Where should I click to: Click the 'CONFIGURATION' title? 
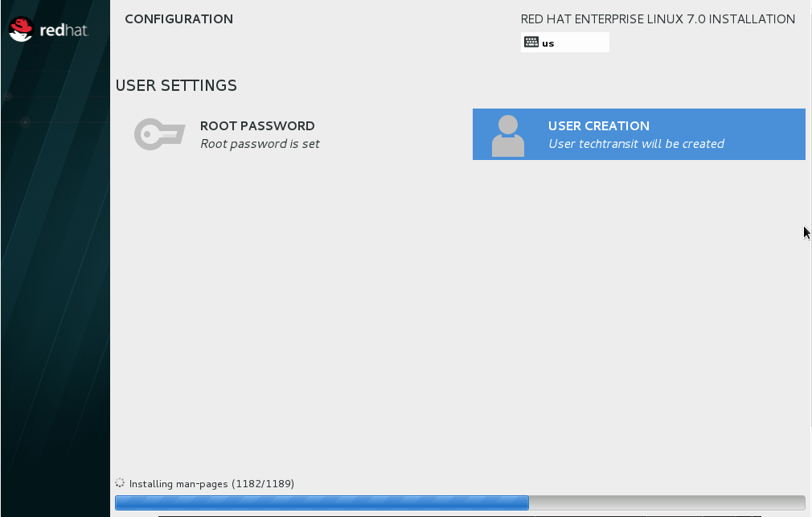pos(179,19)
